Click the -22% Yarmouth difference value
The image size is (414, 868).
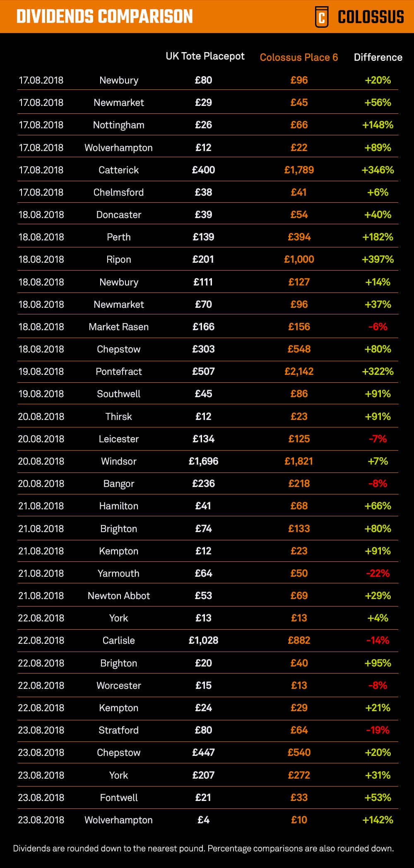coord(378,573)
